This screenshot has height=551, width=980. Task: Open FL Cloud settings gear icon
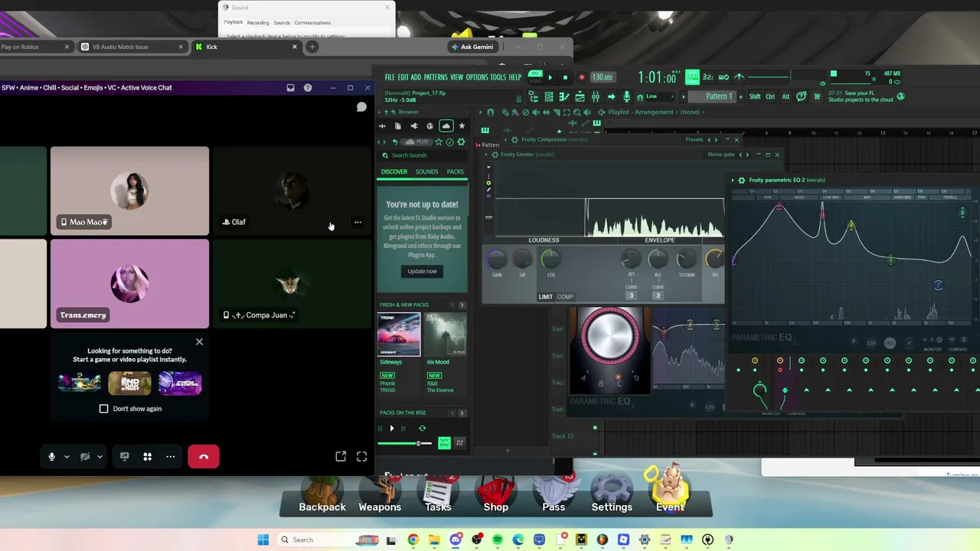click(x=461, y=142)
